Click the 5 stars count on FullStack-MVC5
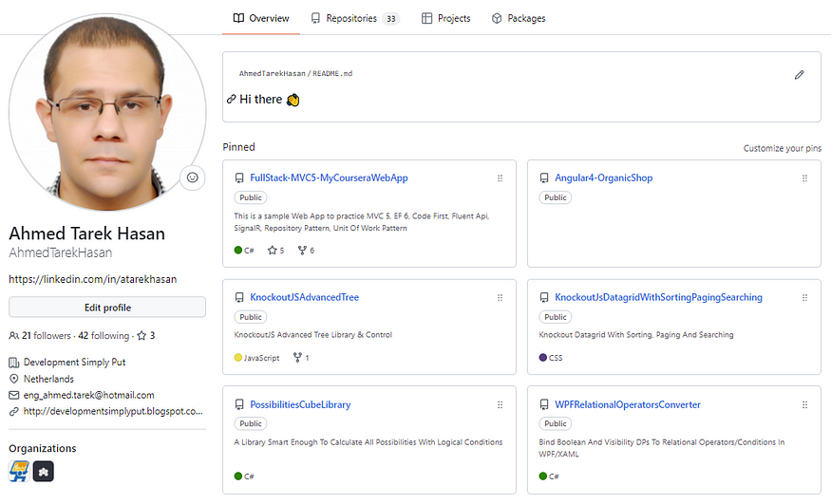Viewport: 831px width, 504px height. (x=276, y=251)
